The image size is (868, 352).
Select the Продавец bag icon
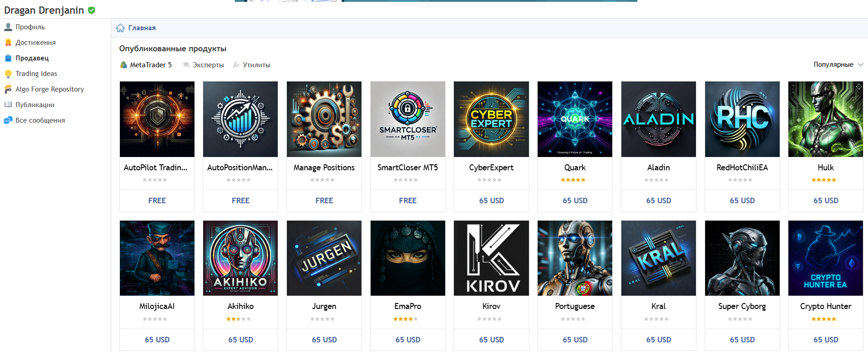(x=8, y=58)
